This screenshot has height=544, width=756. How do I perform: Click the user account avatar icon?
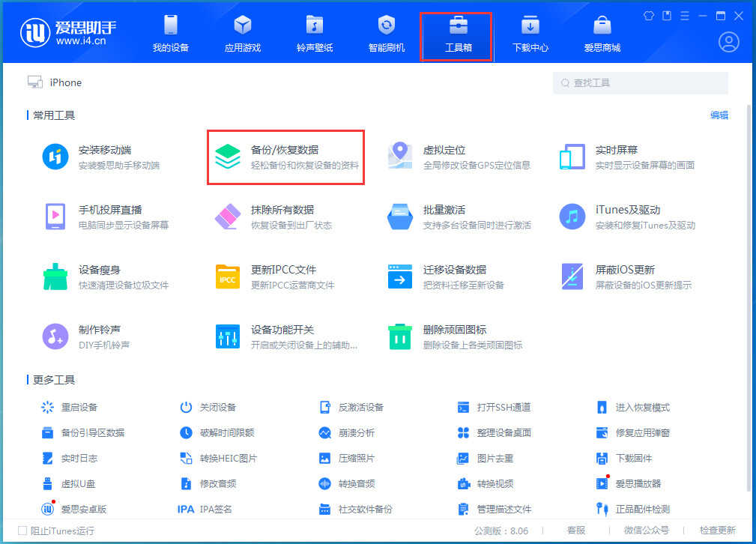click(728, 42)
